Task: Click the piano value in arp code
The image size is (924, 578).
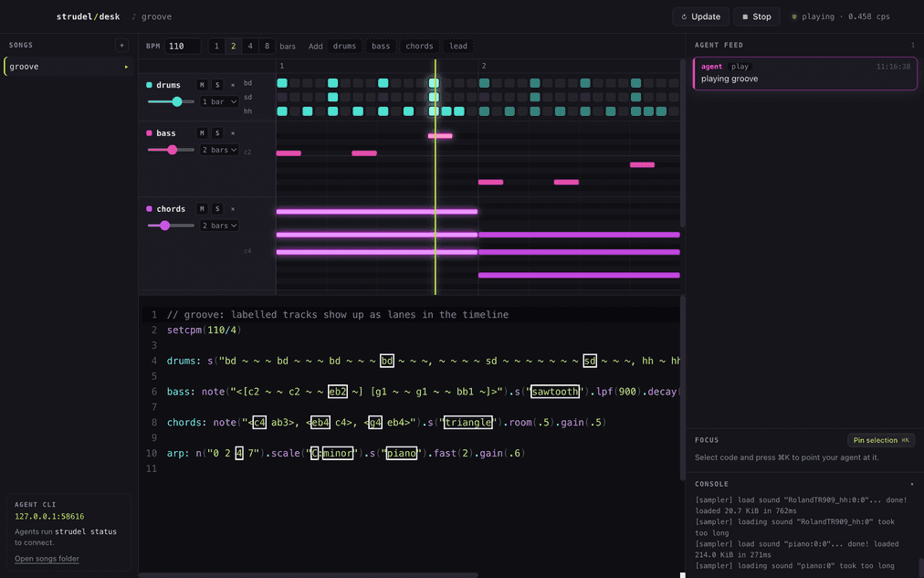Action: click(x=402, y=453)
